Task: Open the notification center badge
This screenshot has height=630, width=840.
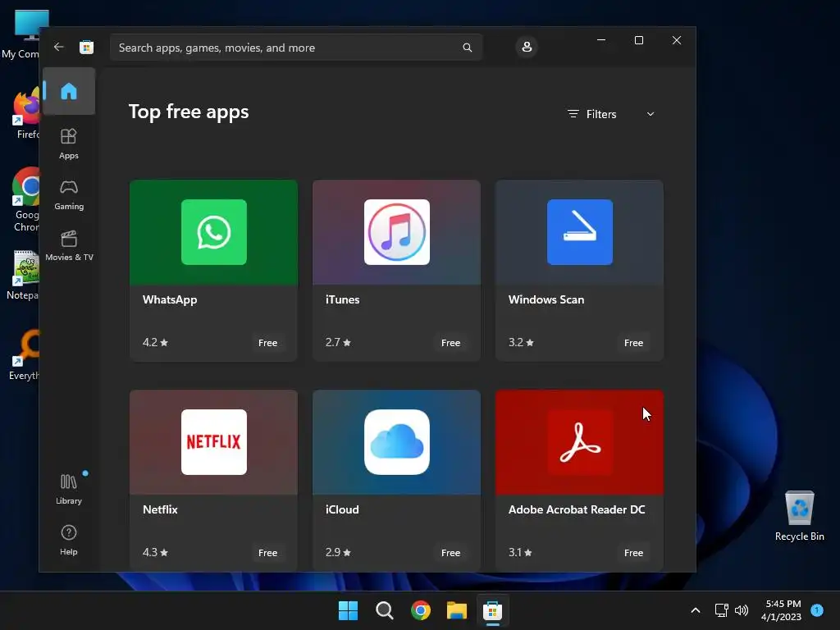Action: [x=817, y=610]
